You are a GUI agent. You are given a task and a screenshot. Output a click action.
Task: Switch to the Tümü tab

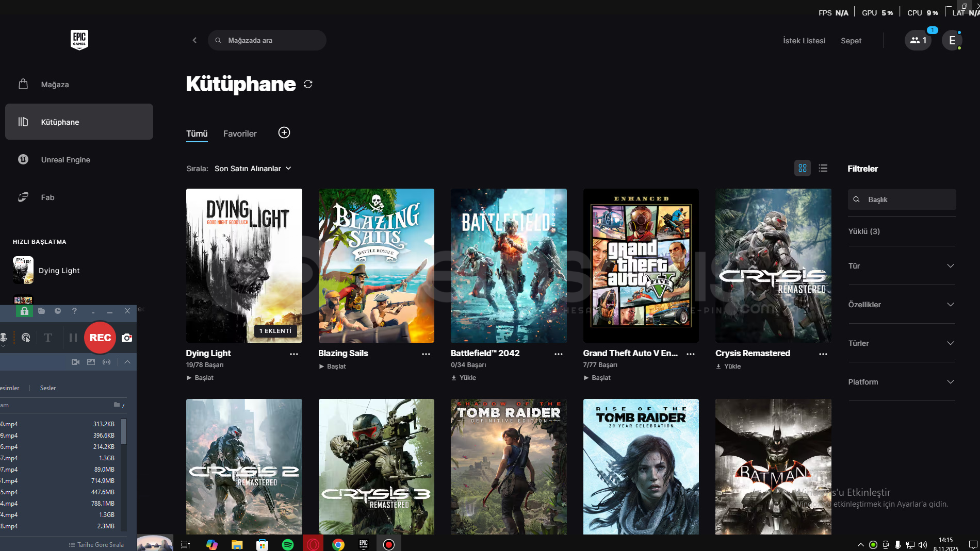tap(197, 134)
